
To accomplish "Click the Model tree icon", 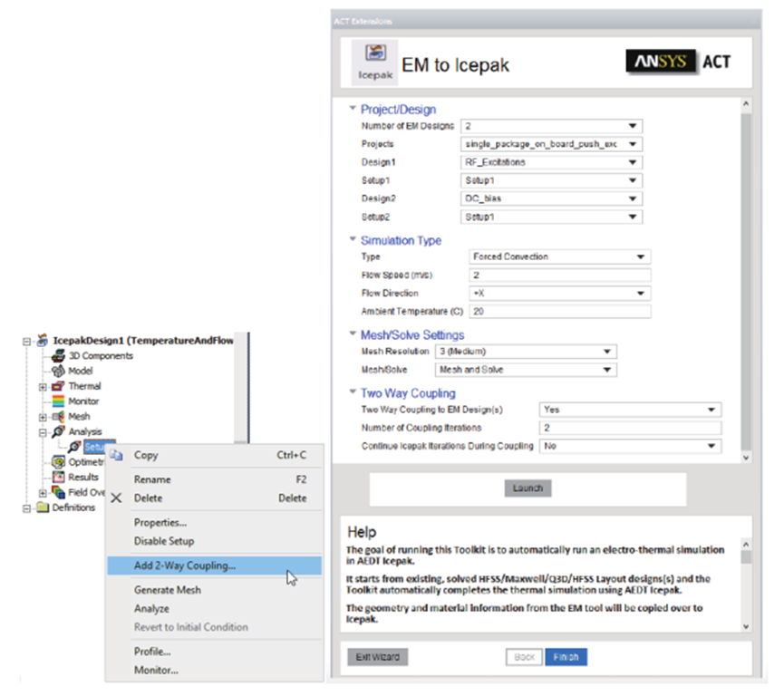I will pyautogui.click(x=59, y=371).
